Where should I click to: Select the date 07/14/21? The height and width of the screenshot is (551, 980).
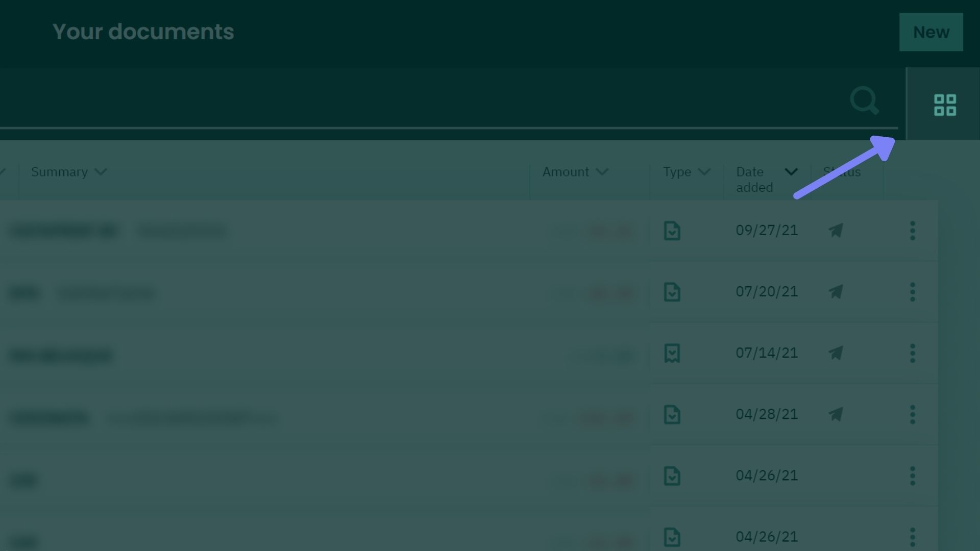767,353
